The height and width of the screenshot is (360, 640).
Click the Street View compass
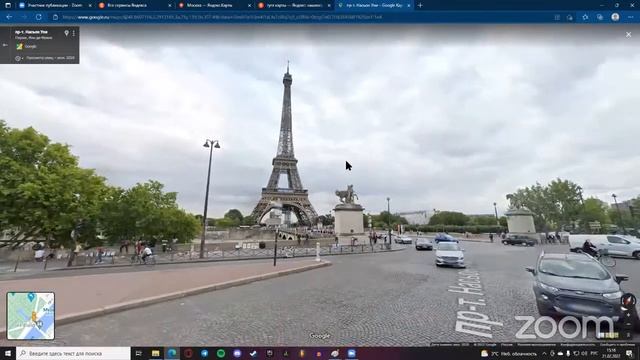point(628,301)
